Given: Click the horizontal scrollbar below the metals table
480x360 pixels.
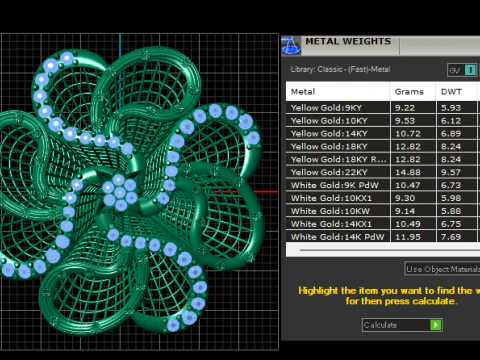Looking at the screenshot, I should [383, 250].
